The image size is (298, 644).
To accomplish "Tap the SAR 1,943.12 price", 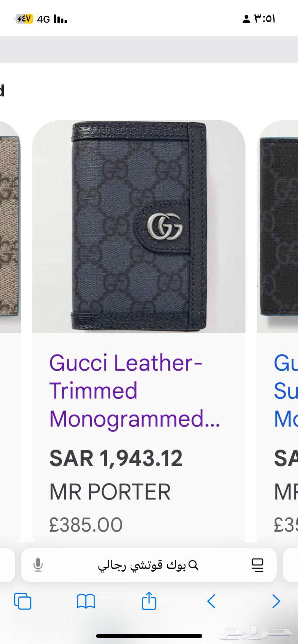I will coord(116,458).
